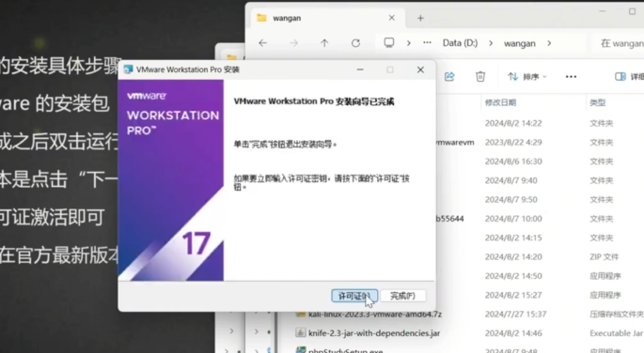Image resolution: width=644 pixels, height=353 pixels.
Task: Minimize the wangan Explorer window
Action: coord(602,11)
